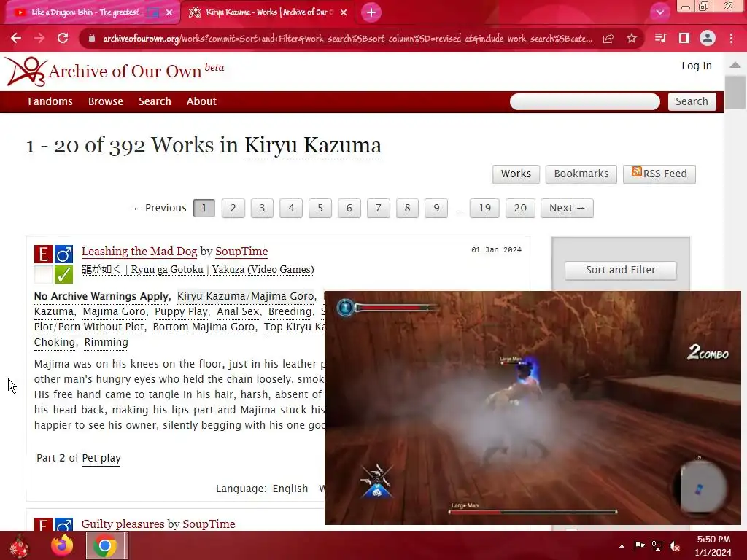747x560 pixels.
Task: Click the male category symbol icon
Action: click(63, 254)
